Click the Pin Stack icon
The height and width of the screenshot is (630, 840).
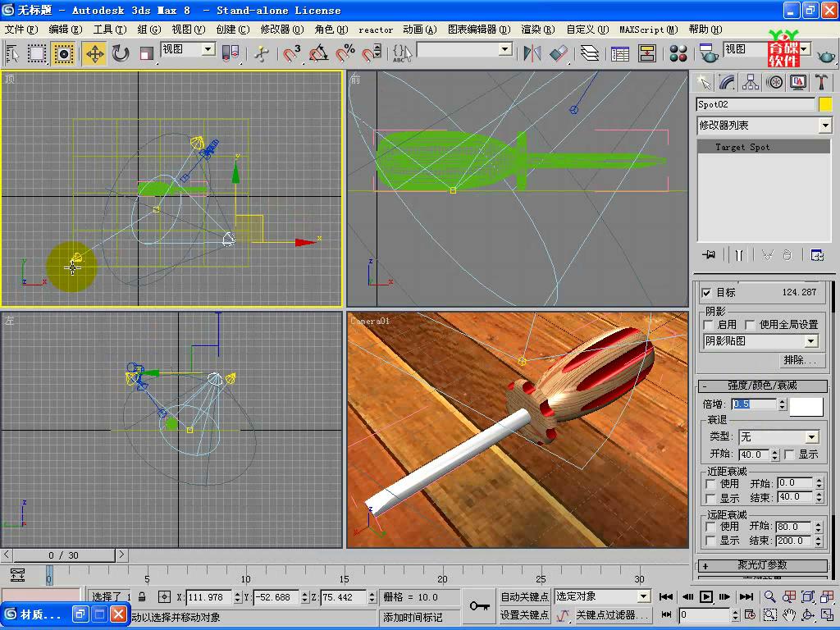coord(709,255)
